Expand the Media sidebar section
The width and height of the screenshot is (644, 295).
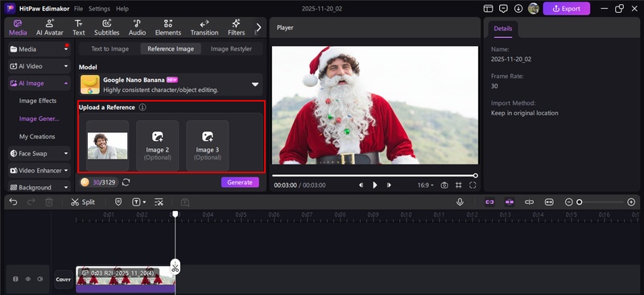pyautogui.click(x=39, y=49)
